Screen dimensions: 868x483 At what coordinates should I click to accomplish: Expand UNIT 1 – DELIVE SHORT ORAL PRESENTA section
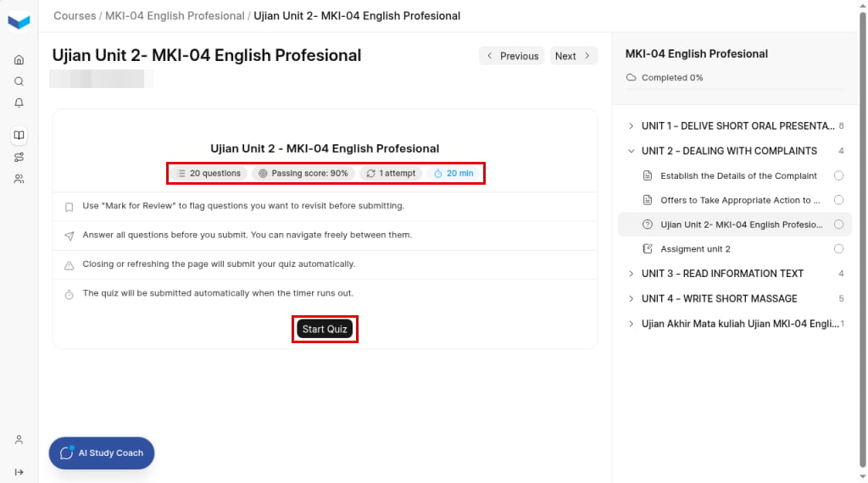click(x=737, y=126)
